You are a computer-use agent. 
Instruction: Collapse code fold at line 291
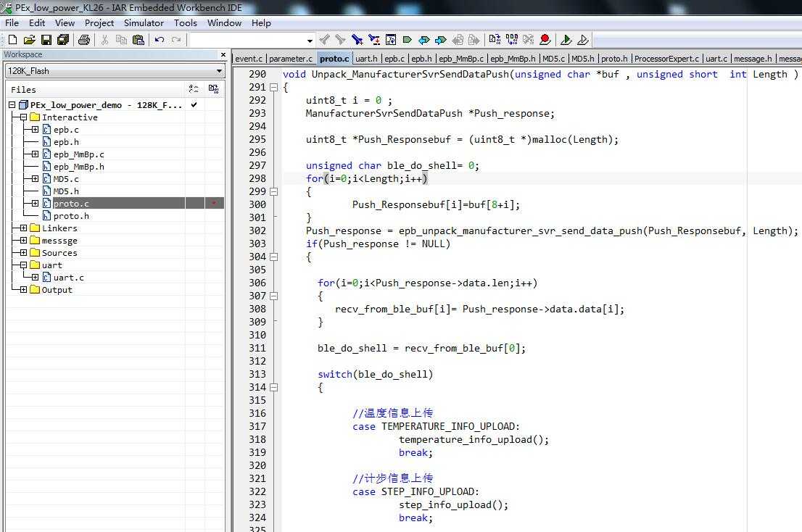(x=273, y=88)
